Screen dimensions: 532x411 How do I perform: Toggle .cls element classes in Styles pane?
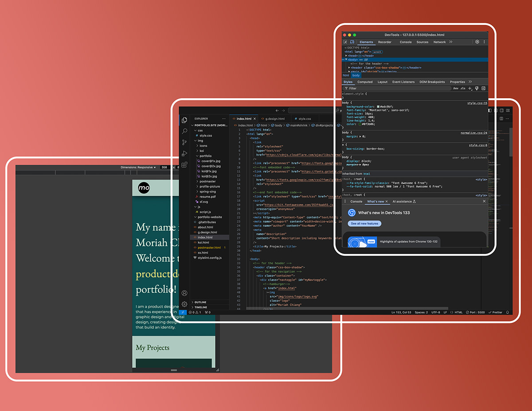point(462,88)
